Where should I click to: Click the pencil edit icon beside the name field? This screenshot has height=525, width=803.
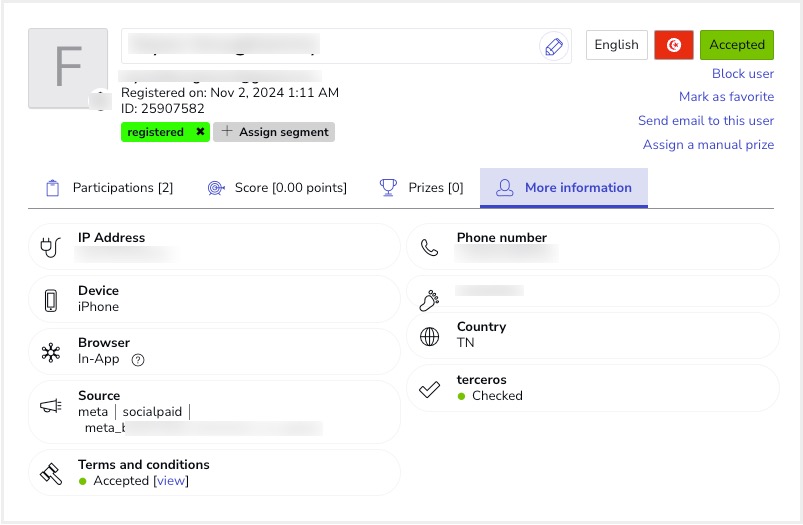554,46
